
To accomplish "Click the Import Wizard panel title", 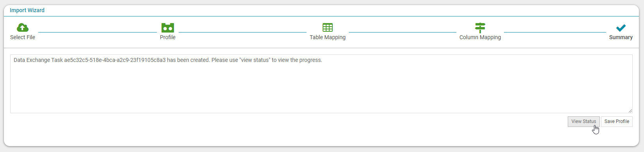I will (x=27, y=10).
